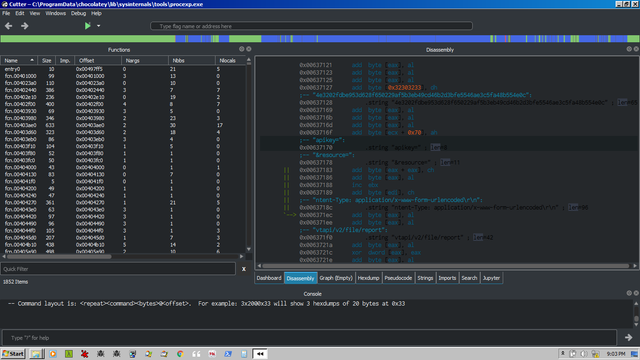Focus the flag name or address field
The width and height of the screenshot is (640, 360).
click(x=311, y=26)
